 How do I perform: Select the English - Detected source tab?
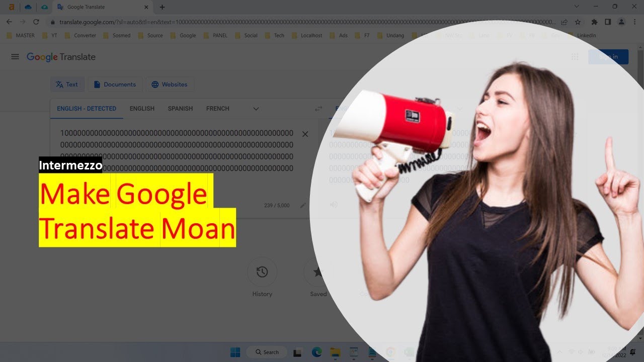coord(87,109)
